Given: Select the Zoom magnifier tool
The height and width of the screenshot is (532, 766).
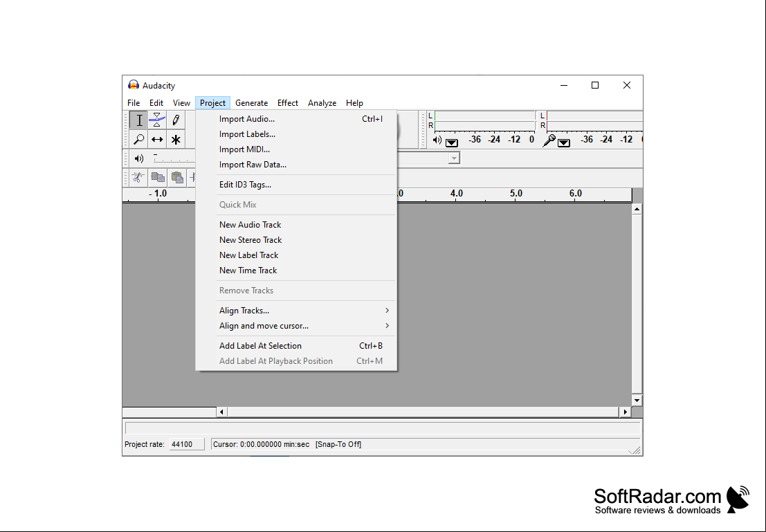Looking at the screenshot, I should click(139, 139).
